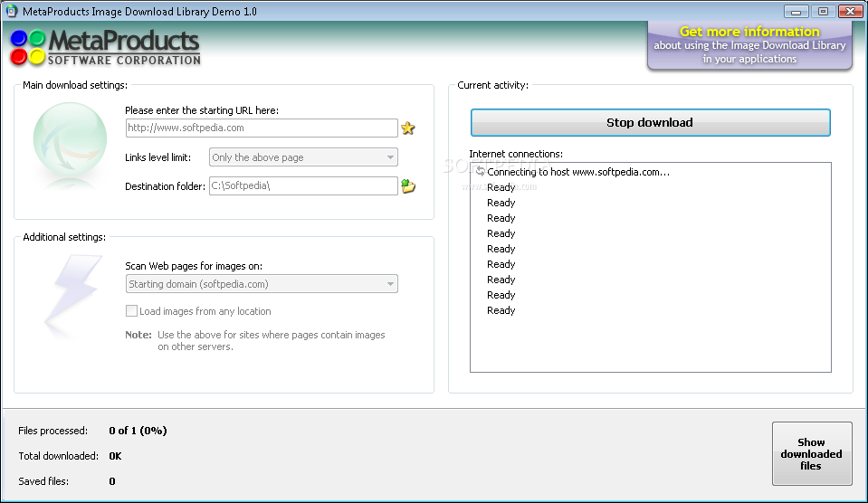
Task: Click 'Scan Web pages for images on:' label
Action: click(x=194, y=266)
